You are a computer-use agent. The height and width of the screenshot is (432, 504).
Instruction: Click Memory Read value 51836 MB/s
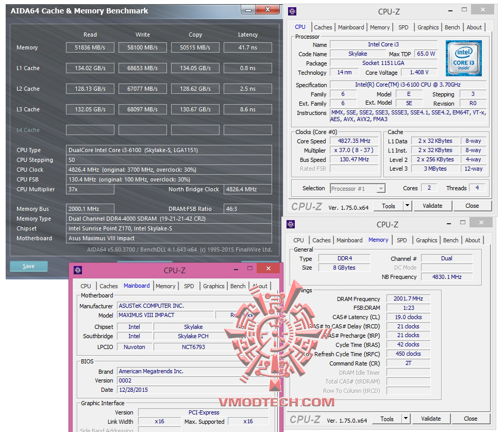tap(90, 47)
